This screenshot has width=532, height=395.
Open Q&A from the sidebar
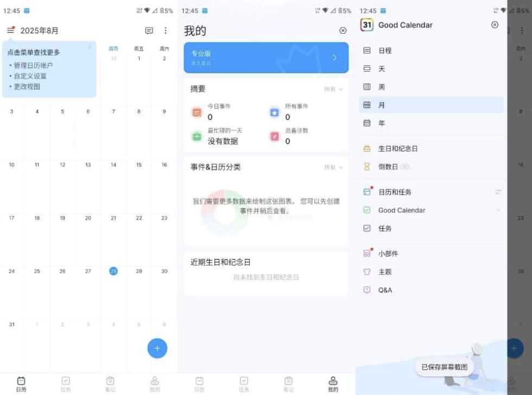coord(385,290)
